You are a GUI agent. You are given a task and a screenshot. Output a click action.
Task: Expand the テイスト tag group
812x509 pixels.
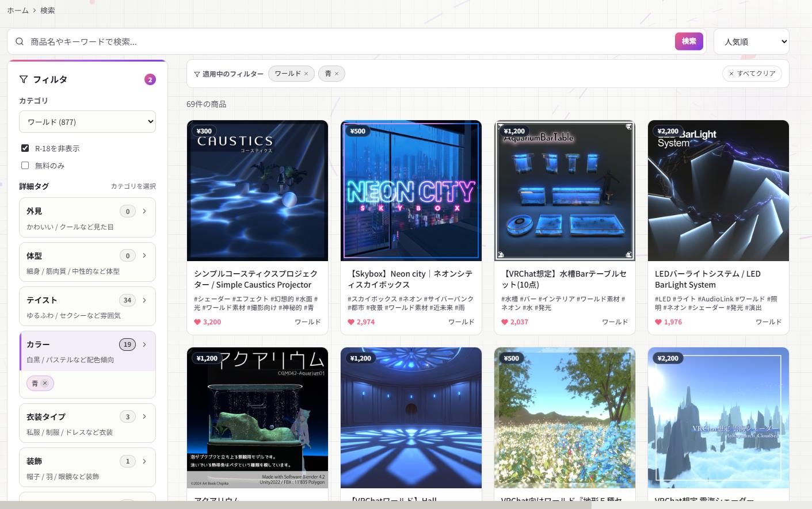pos(87,306)
